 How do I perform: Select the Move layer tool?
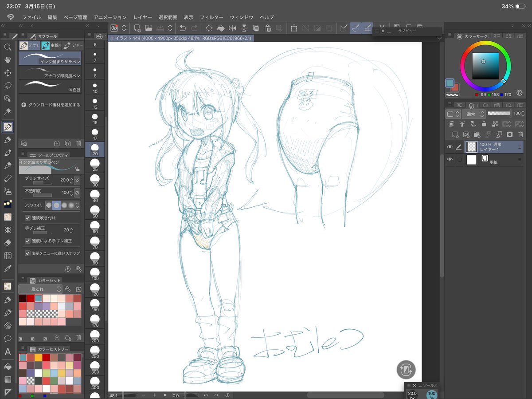pyautogui.click(x=8, y=73)
